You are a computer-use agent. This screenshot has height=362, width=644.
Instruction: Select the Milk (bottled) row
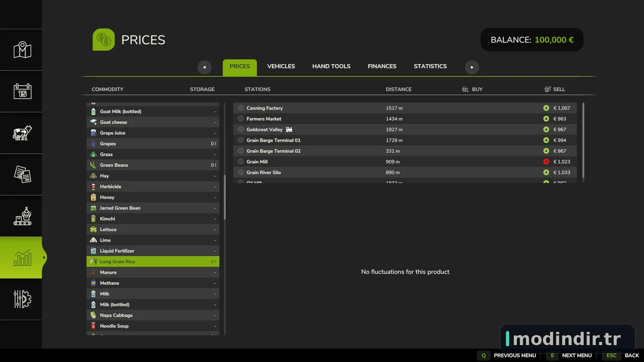coord(153,304)
